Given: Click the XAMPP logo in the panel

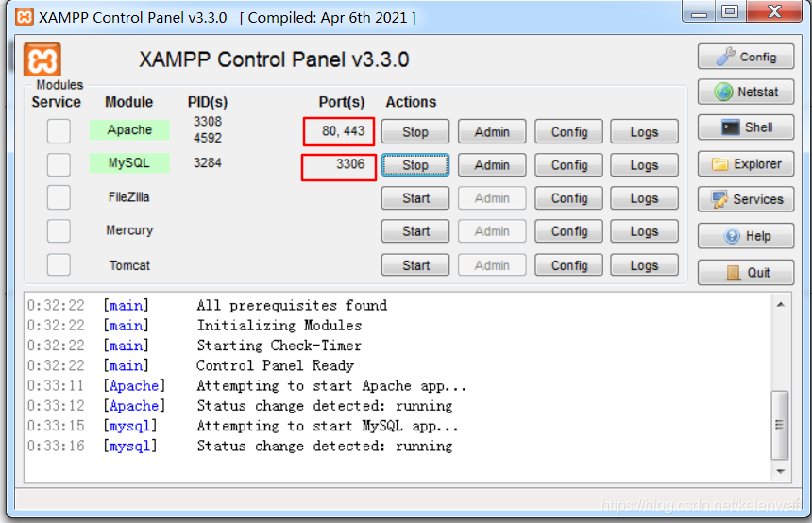Looking at the screenshot, I should coord(42,59).
